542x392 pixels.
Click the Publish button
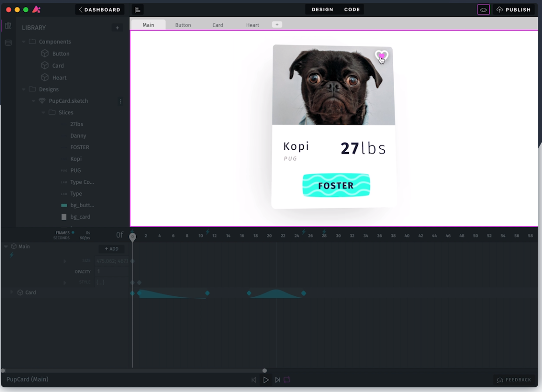point(514,10)
